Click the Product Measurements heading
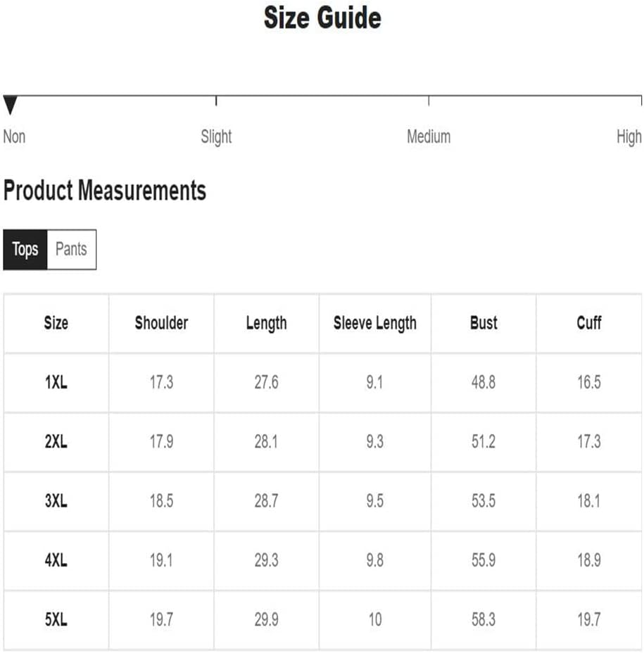 (105, 191)
